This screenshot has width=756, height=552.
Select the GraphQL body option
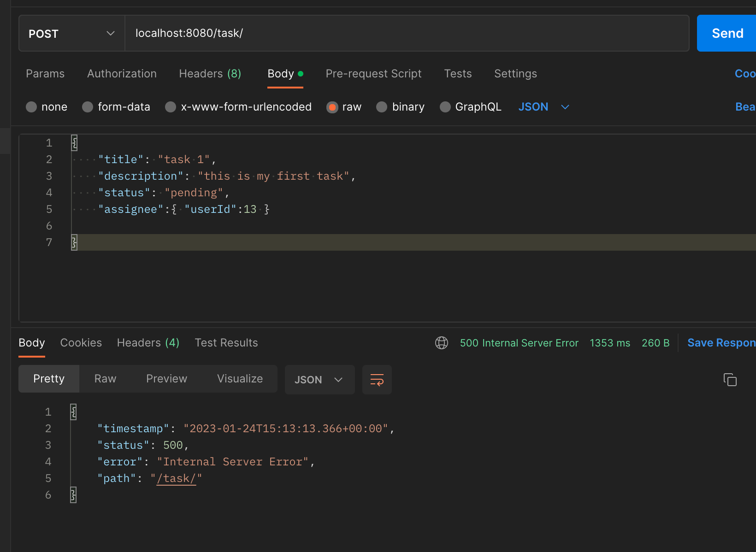click(470, 107)
